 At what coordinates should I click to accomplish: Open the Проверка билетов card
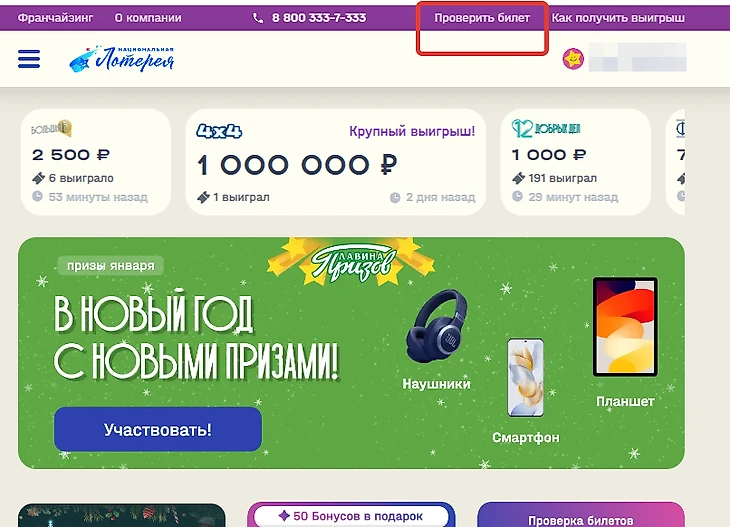coord(581,514)
